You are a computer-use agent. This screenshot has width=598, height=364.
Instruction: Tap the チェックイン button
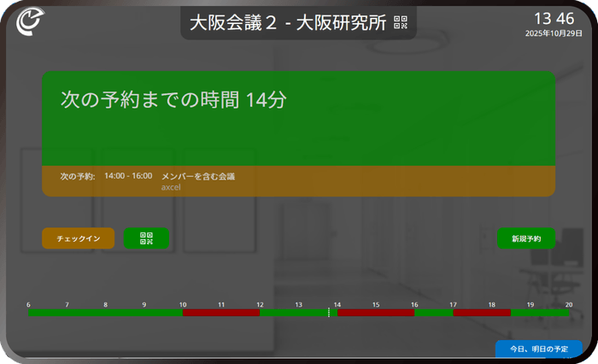[x=79, y=238]
